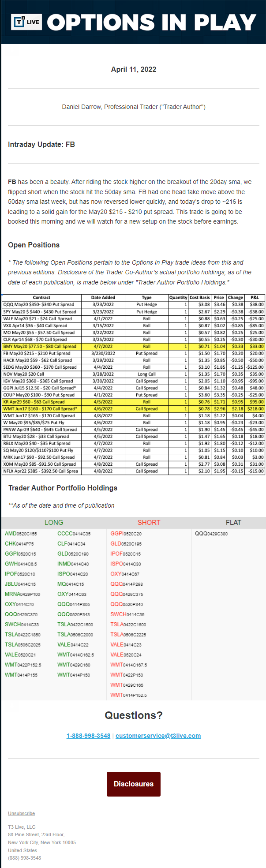Click the T3 Live logo icon
266x868 pixels.
coord(26,22)
